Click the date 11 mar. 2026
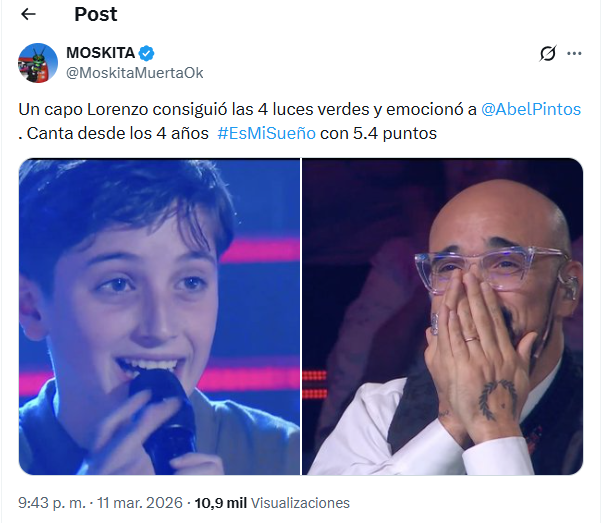This screenshot has height=523, width=604. pyautogui.click(x=139, y=503)
